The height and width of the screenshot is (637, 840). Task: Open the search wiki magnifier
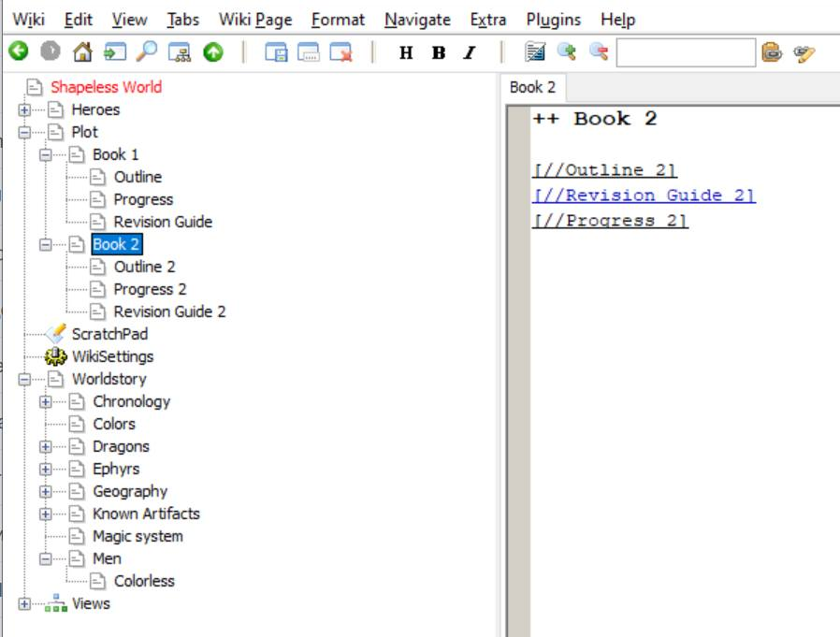[x=147, y=52]
